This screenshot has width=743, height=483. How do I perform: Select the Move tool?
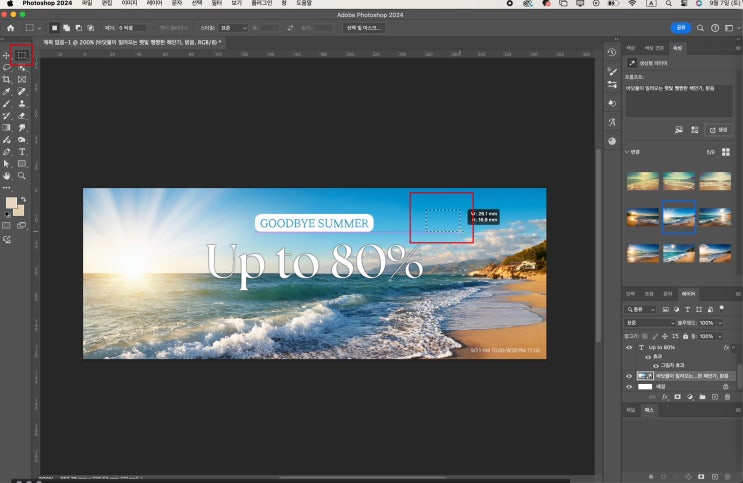point(6,55)
